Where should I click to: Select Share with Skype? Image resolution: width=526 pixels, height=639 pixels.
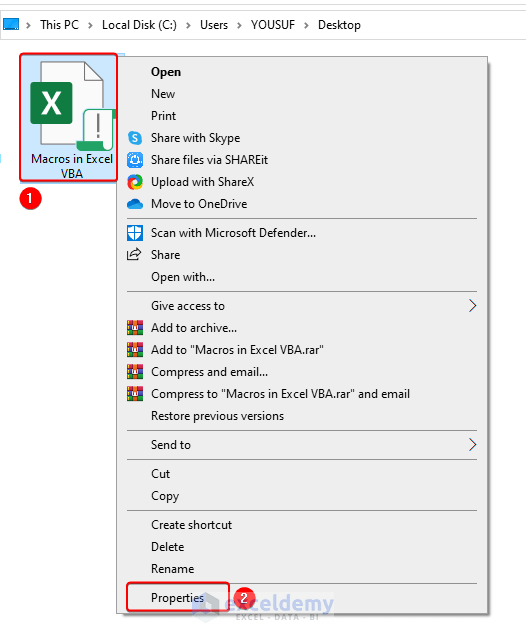tap(196, 138)
